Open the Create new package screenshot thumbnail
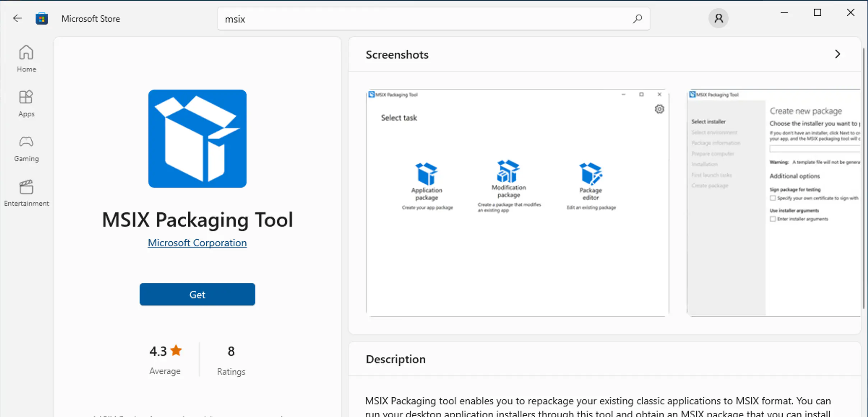The image size is (868, 417). pos(773,202)
